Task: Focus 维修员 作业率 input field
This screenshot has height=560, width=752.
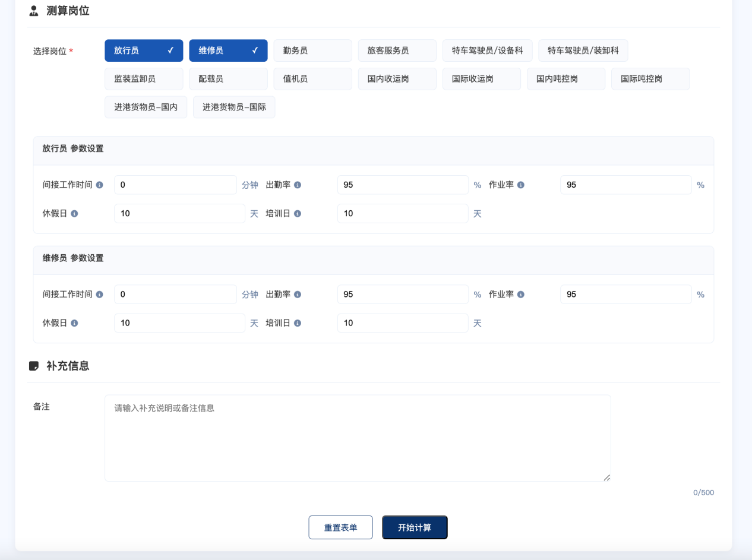Action: pos(625,294)
